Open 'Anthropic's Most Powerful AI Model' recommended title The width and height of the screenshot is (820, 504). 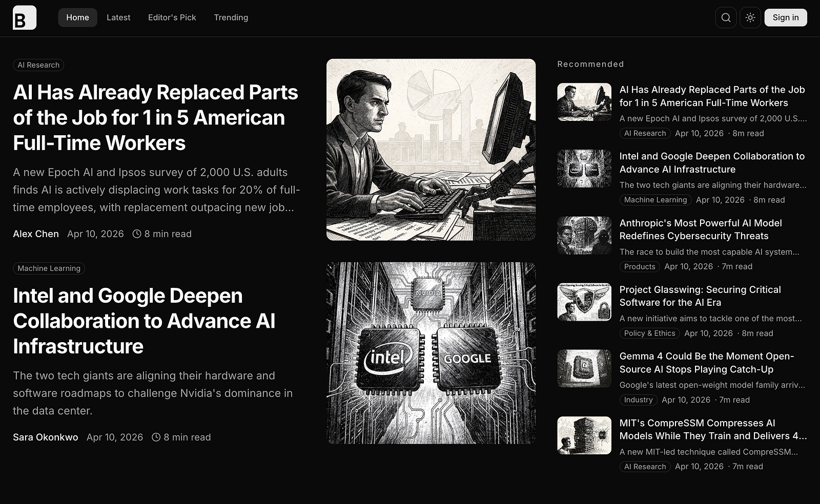(x=701, y=229)
